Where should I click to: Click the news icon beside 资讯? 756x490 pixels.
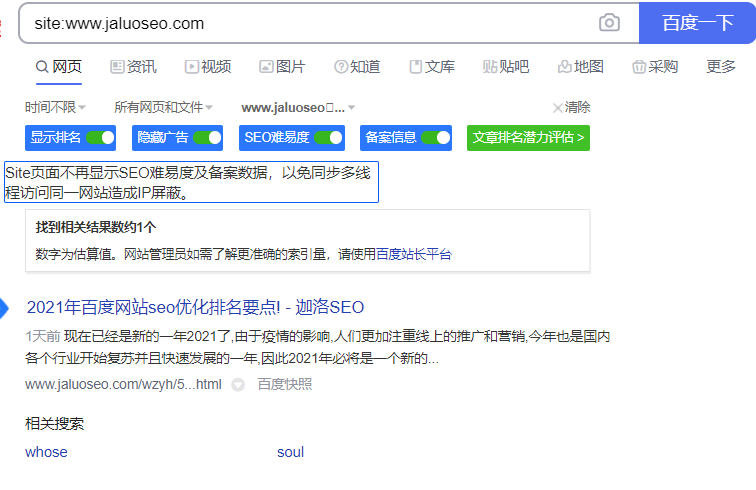[117, 67]
